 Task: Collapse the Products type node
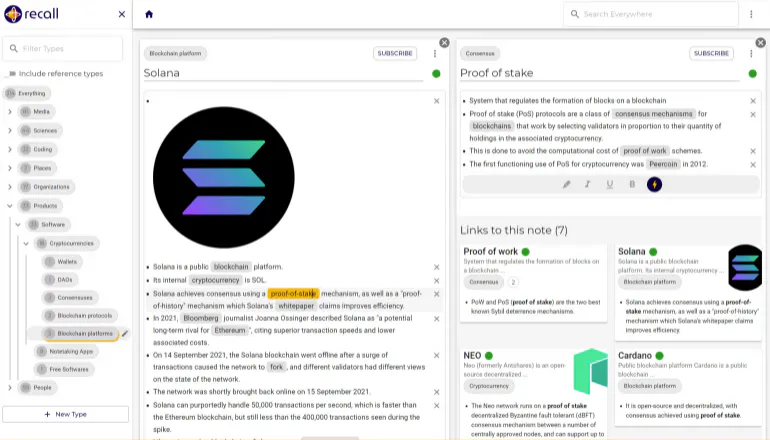[9, 206]
